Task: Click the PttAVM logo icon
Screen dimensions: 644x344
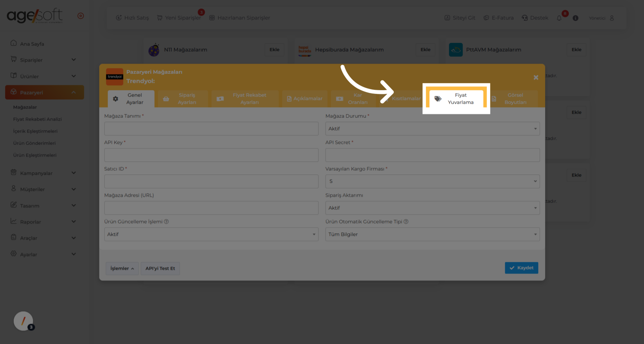Action: [x=456, y=50]
